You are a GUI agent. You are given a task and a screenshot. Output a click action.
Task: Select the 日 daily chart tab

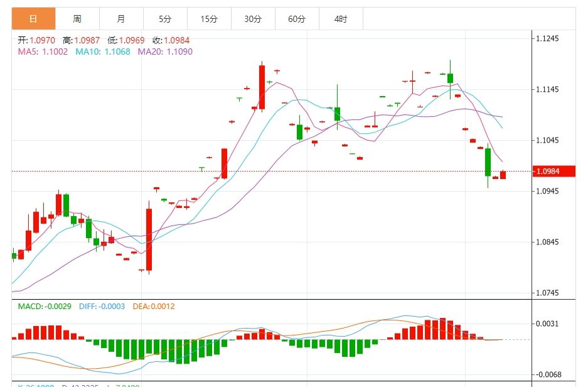33,18
